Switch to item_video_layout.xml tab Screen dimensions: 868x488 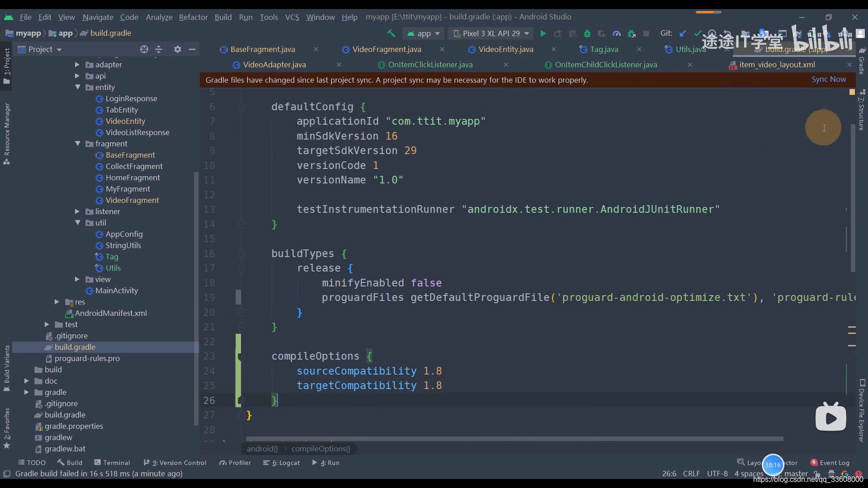click(777, 65)
